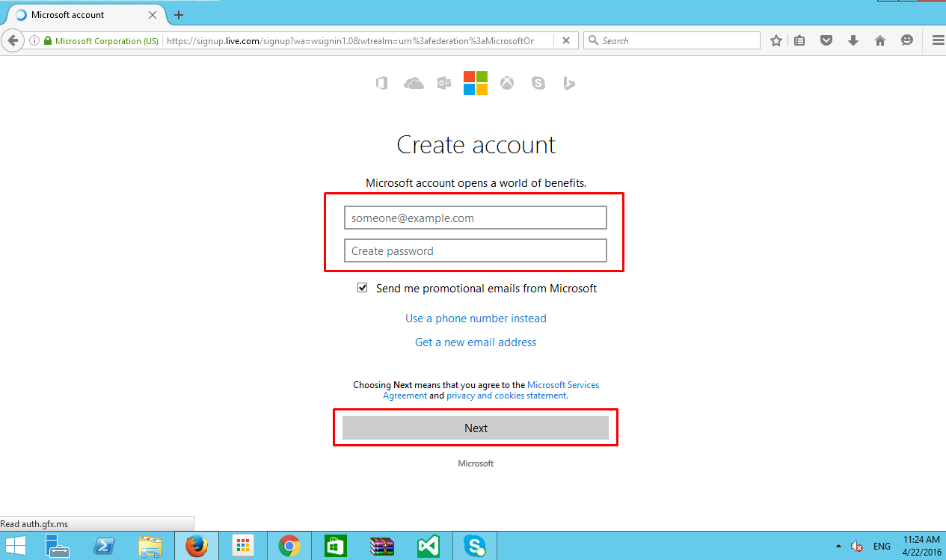Click Get a new email address
Screen dimensions: 946x560
pyautogui.click(x=476, y=342)
